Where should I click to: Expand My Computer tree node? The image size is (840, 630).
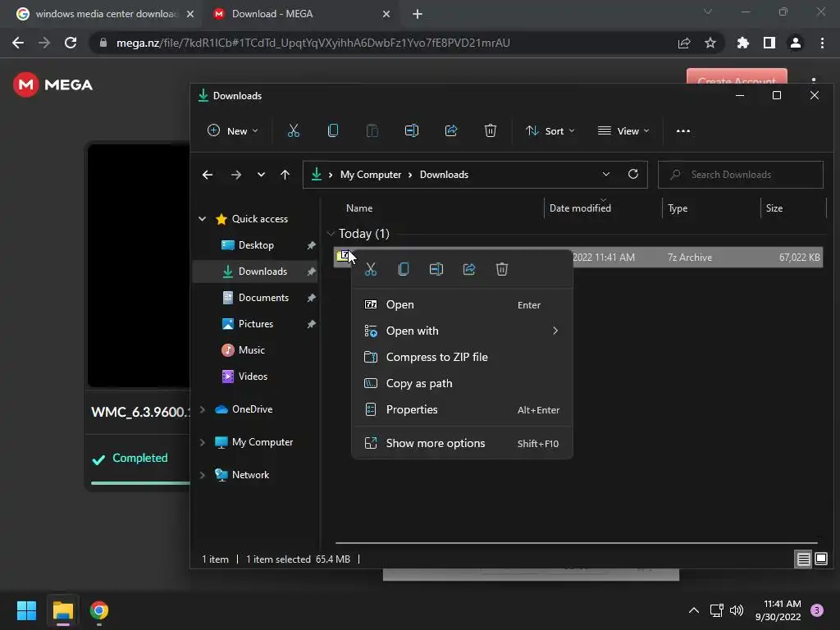click(x=202, y=442)
